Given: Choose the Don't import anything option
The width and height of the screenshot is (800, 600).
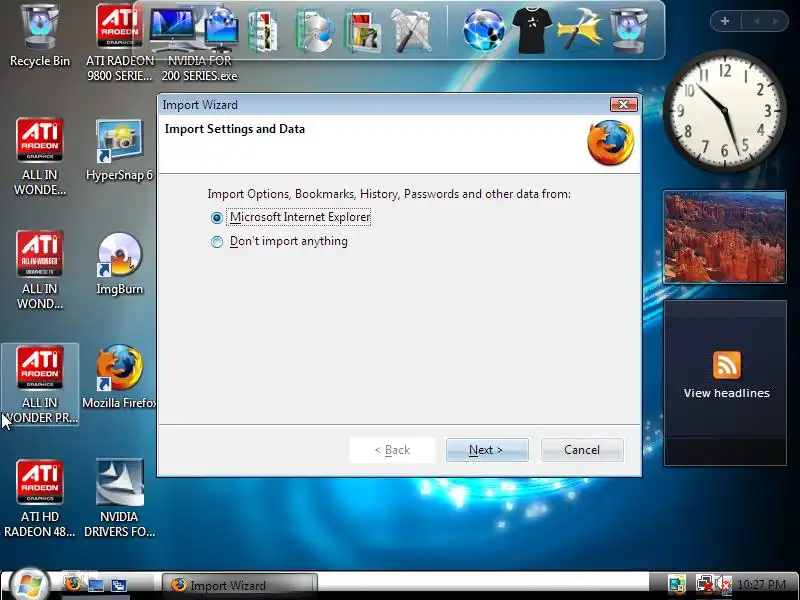Looking at the screenshot, I should point(217,241).
